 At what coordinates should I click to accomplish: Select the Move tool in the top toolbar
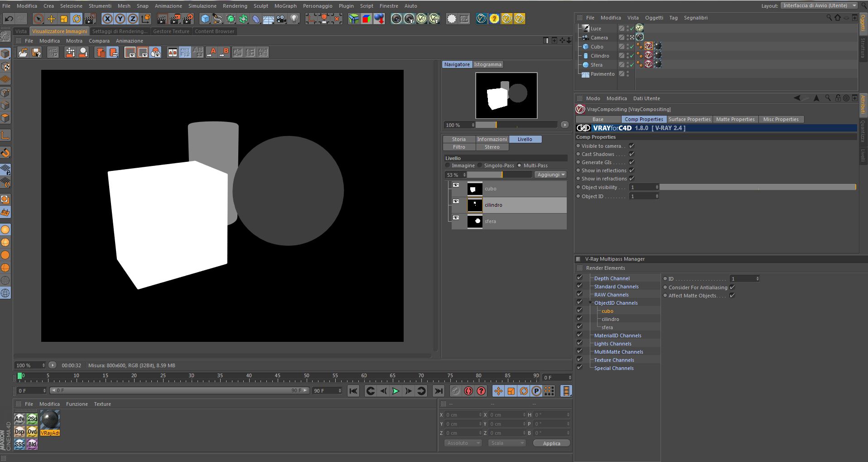(51, 19)
